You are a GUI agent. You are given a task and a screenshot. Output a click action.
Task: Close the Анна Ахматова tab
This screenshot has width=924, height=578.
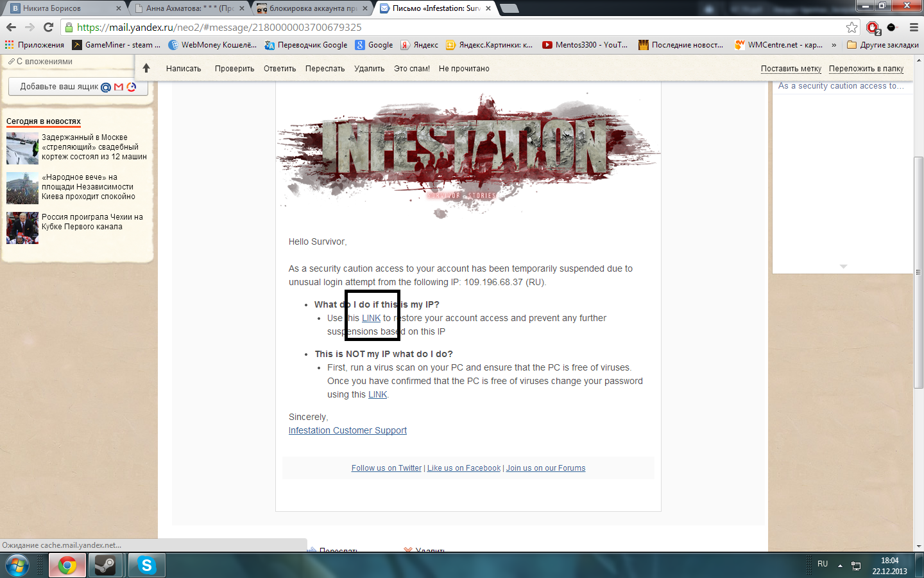point(242,8)
